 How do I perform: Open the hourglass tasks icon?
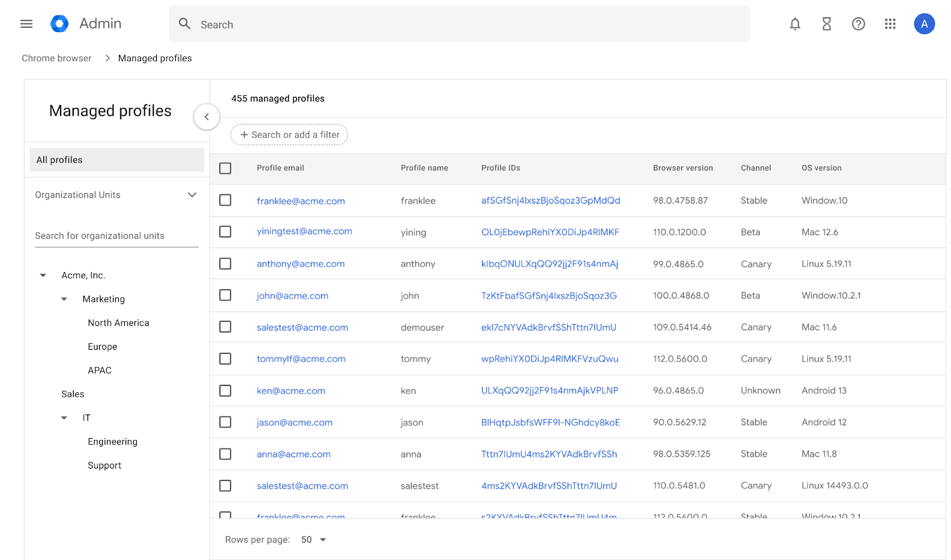pyautogui.click(x=826, y=24)
